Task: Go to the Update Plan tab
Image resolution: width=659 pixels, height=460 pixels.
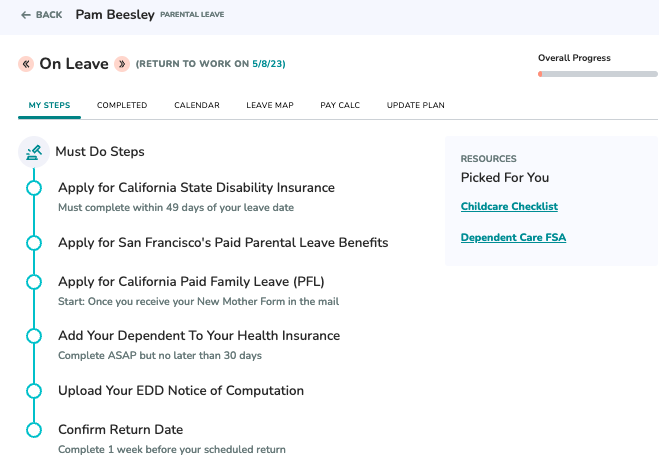Action: (416, 105)
